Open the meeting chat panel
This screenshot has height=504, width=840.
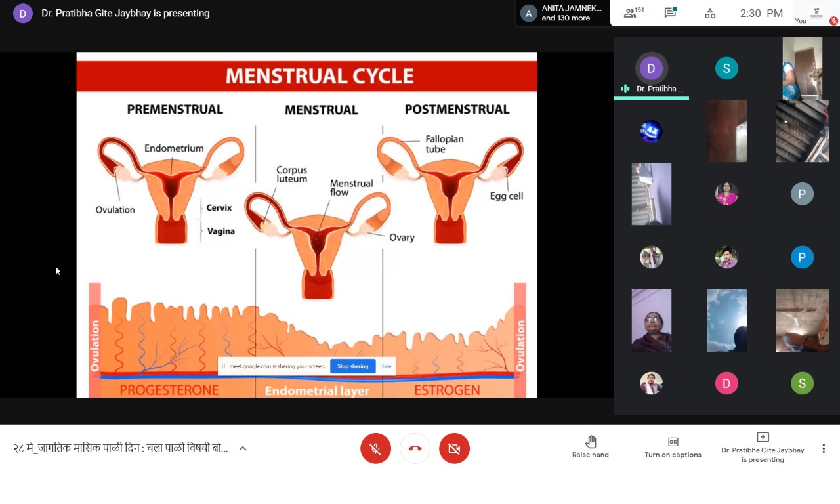pos(670,13)
